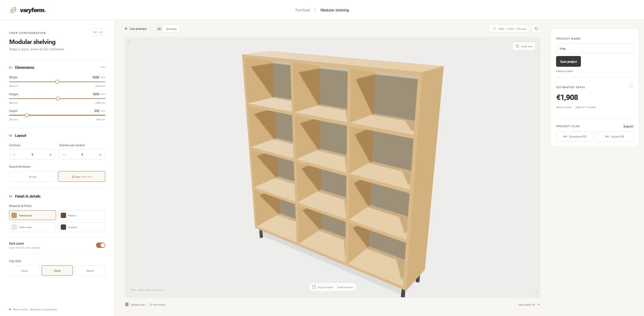
Task: Open the Furniture breadcrumb link
Action: [302, 10]
